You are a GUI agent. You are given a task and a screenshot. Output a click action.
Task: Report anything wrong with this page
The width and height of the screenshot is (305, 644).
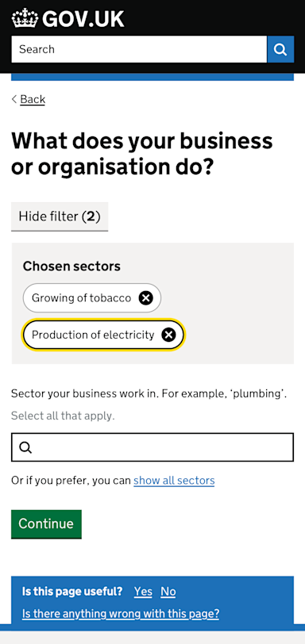121,614
